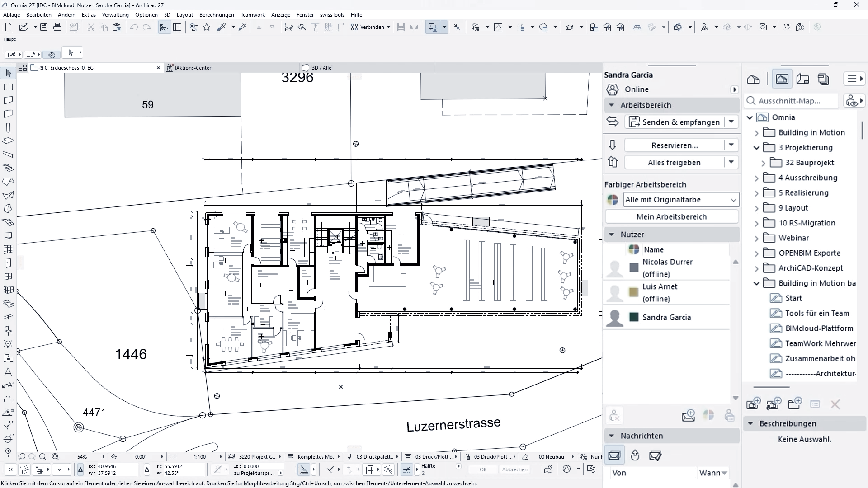This screenshot has width=868, height=488.
Task: Click the Inject parameters syringe icon
Action: (243, 27)
